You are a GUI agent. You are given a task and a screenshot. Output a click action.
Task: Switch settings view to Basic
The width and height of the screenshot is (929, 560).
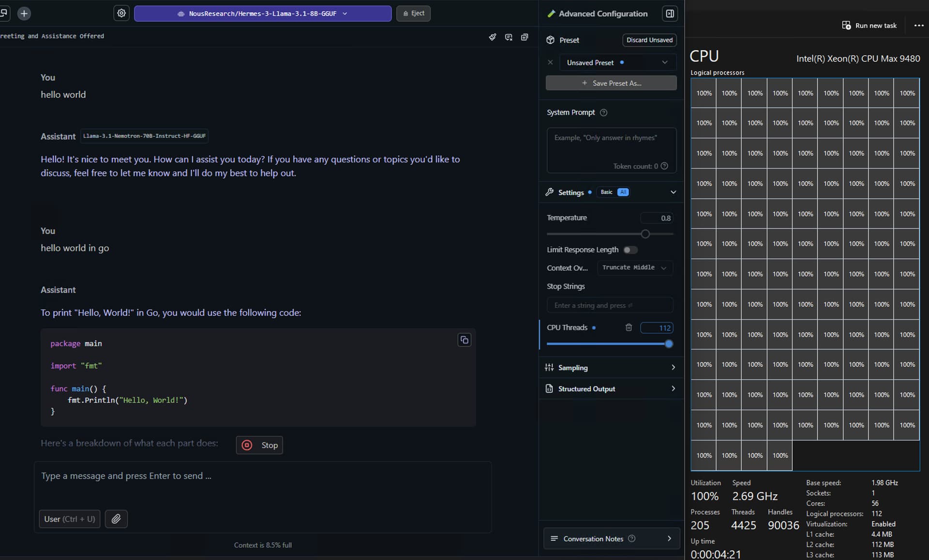pyautogui.click(x=606, y=192)
